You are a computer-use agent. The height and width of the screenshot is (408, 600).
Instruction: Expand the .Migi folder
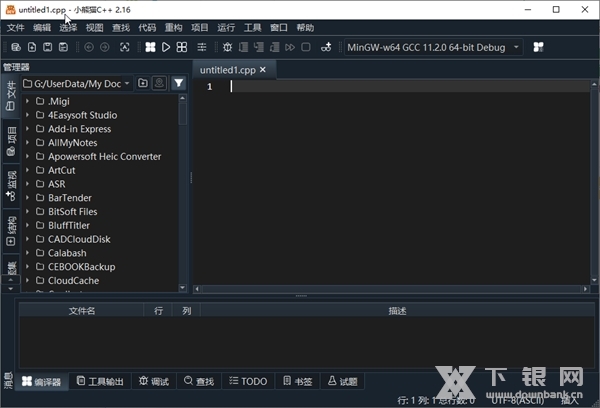tap(27, 101)
